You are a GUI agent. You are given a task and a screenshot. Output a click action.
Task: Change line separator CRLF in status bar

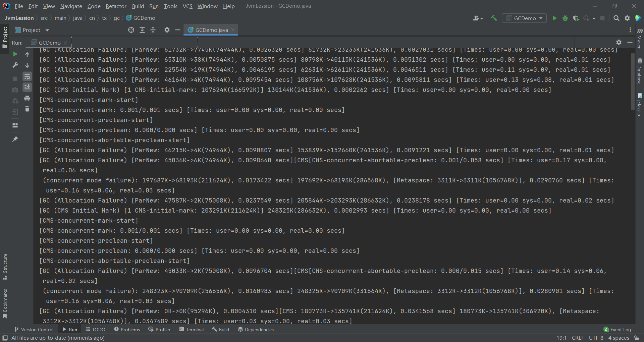[578, 338]
